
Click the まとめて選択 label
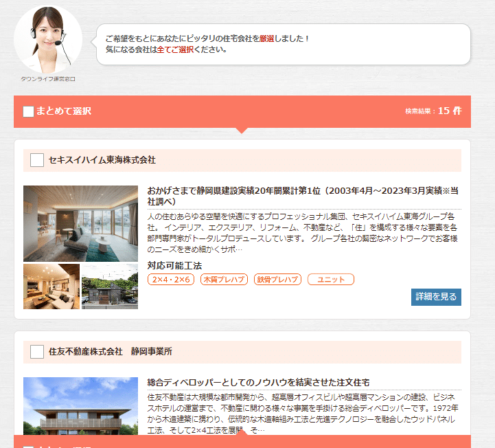(x=63, y=111)
